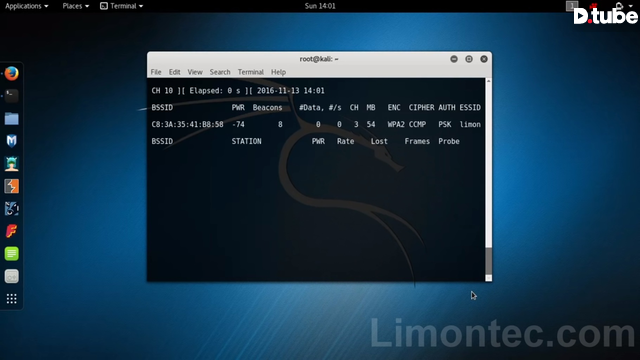Close the root@kali terminal window
The image size is (640, 360).
(484, 59)
